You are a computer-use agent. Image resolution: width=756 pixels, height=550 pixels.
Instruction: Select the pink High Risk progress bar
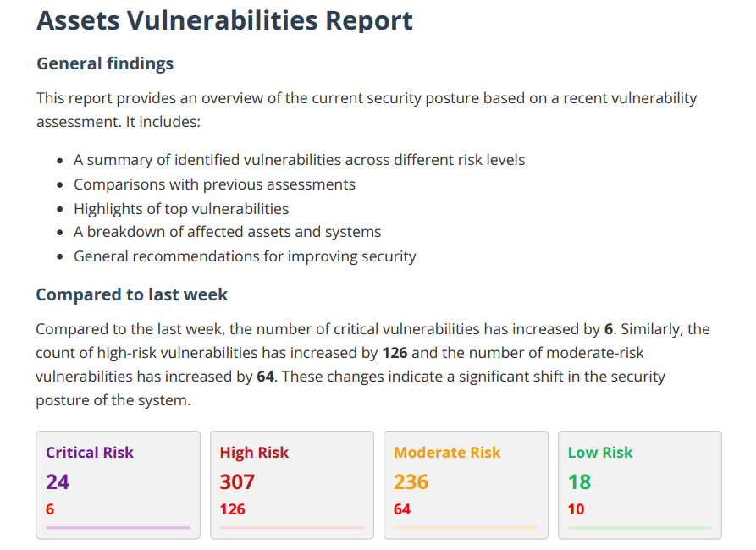[x=292, y=528]
